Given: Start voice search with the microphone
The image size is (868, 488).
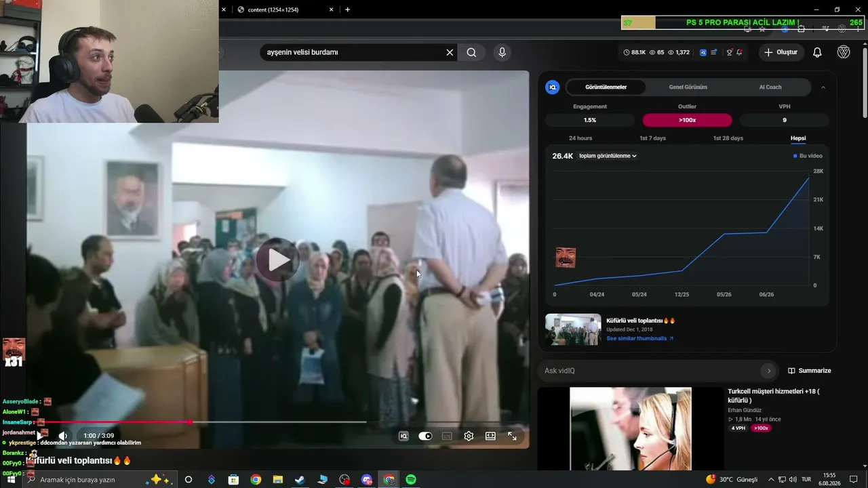Looking at the screenshot, I should (x=502, y=52).
